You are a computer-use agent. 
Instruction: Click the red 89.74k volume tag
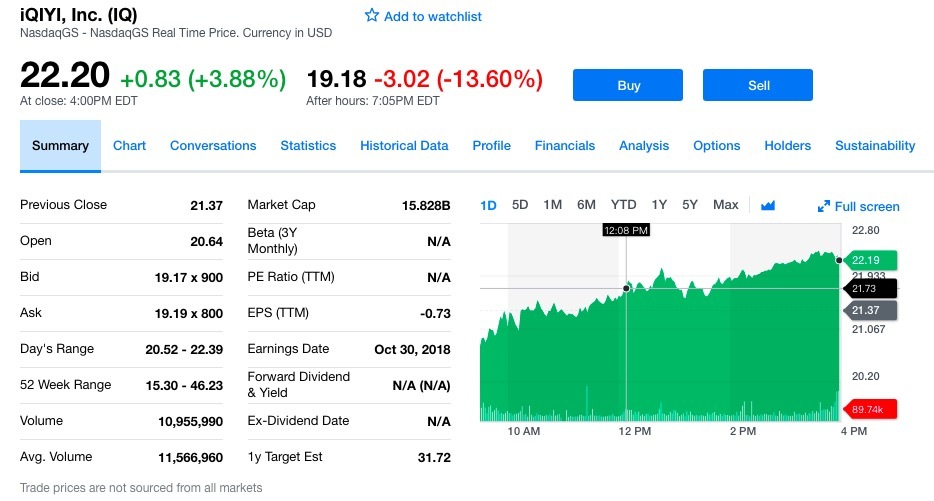pyautogui.click(x=870, y=409)
